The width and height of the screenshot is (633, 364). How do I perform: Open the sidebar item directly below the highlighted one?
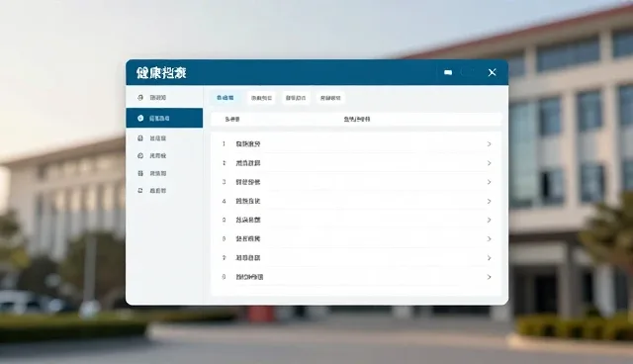[164, 138]
